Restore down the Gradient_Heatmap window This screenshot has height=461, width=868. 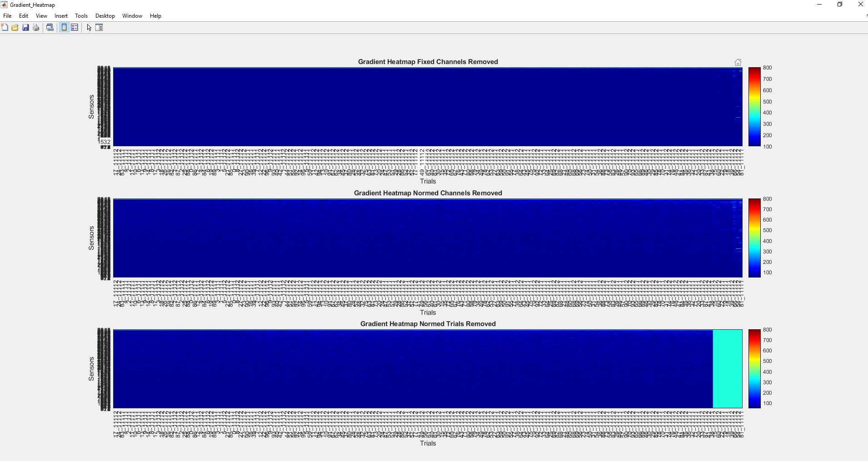pos(840,5)
